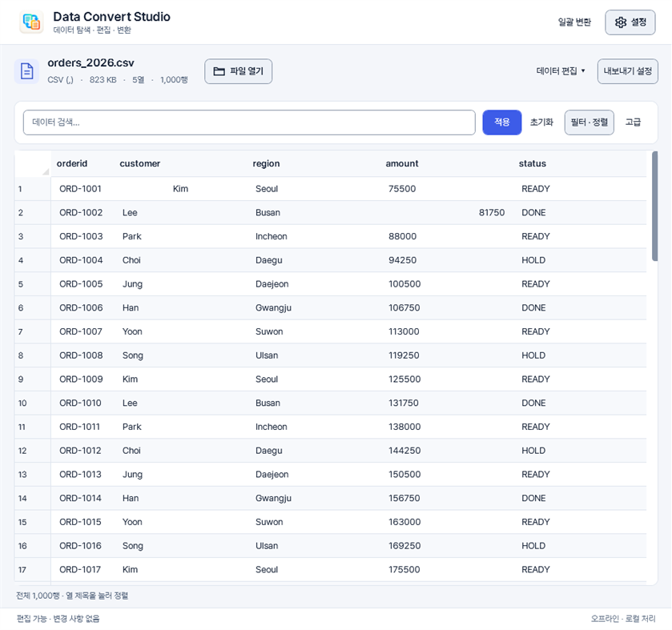Click the folder icon in 파일 열기
This screenshot has height=630, width=672.
point(219,71)
